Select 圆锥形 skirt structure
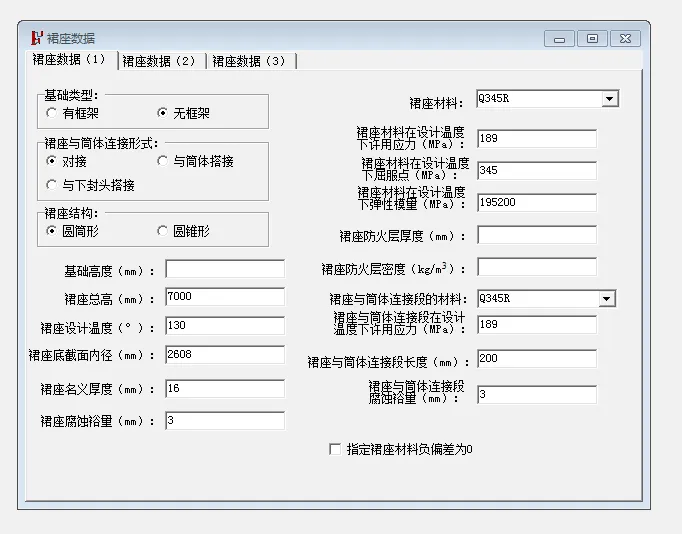Screen dimensions: 682x534 coord(163,231)
